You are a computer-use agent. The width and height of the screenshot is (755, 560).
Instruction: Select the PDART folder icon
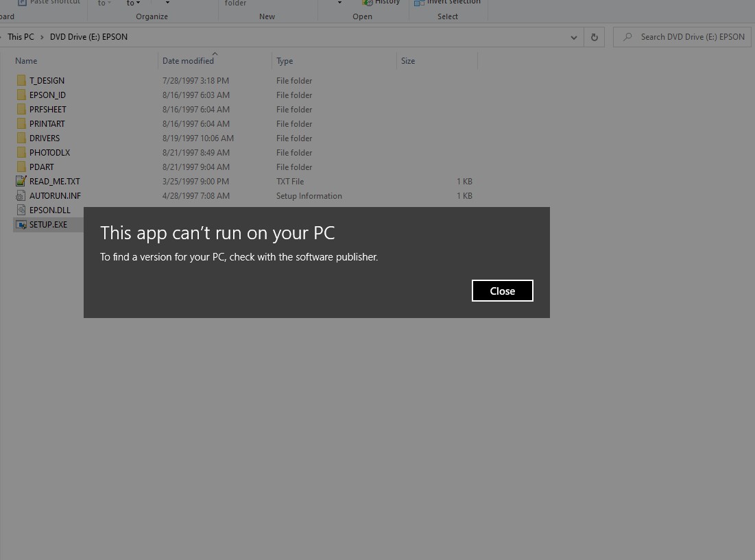[x=21, y=167]
